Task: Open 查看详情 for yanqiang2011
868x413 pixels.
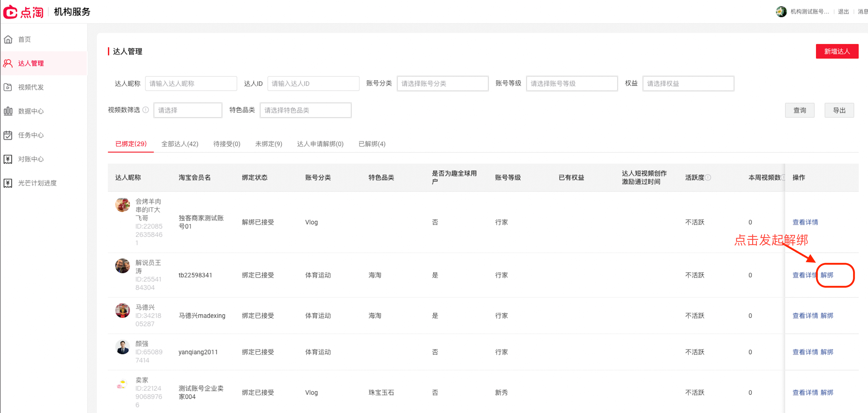Action: click(x=805, y=353)
